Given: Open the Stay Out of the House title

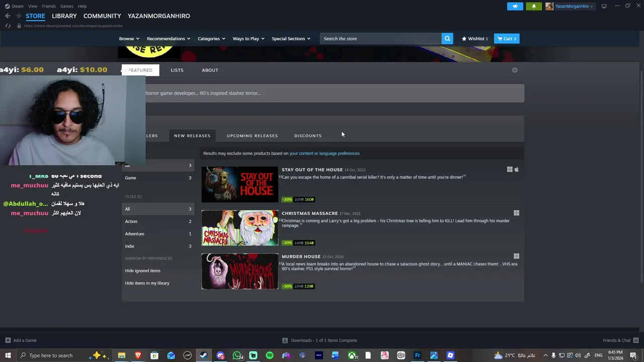Looking at the screenshot, I should point(312,170).
